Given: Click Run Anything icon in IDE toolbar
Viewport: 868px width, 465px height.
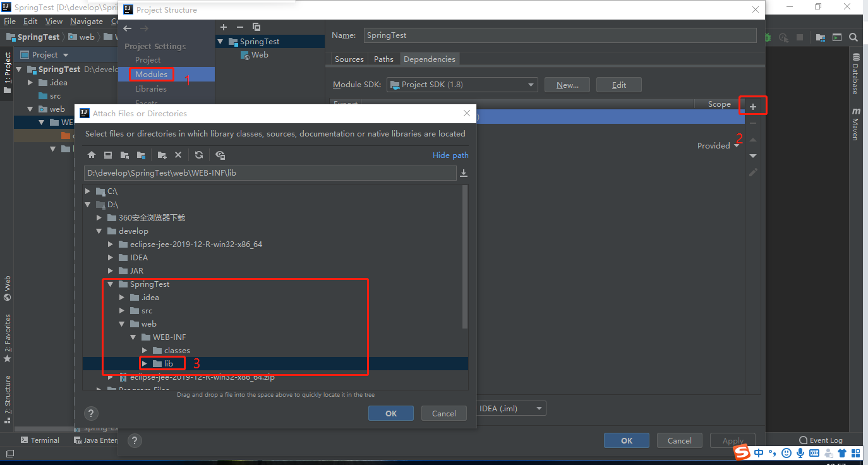Looking at the screenshot, I should (837, 37).
